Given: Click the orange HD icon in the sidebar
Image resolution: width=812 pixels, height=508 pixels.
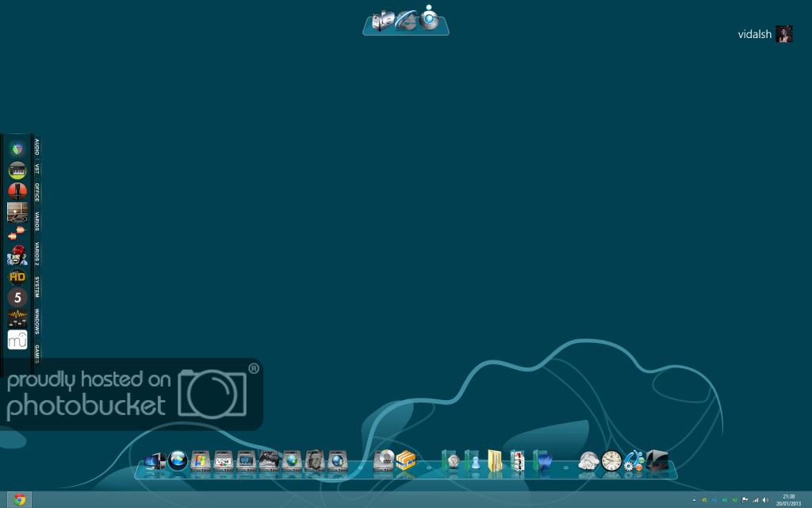Looking at the screenshot, I should (x=17, y=276).
